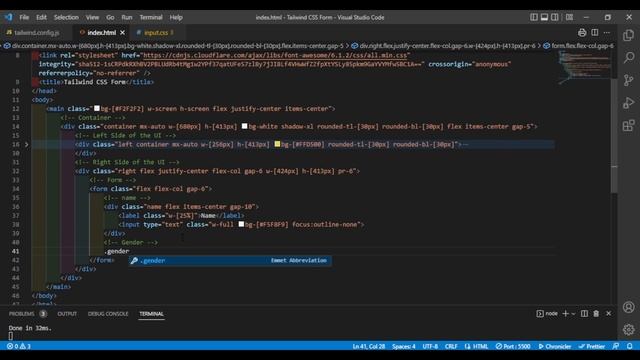Viewport: 640px width, 360px height.
Task: Toggle secondary side bar layout icon
Action: pos(555,17)
